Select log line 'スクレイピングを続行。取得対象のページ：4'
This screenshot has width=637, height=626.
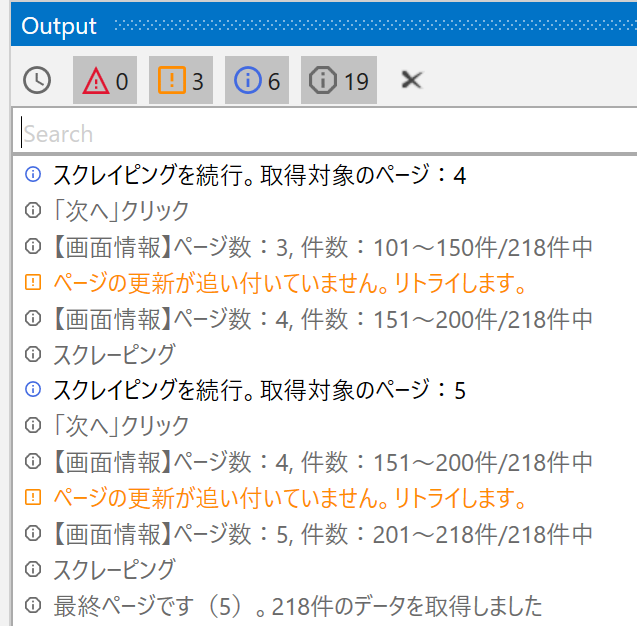[x=260, y=175]
